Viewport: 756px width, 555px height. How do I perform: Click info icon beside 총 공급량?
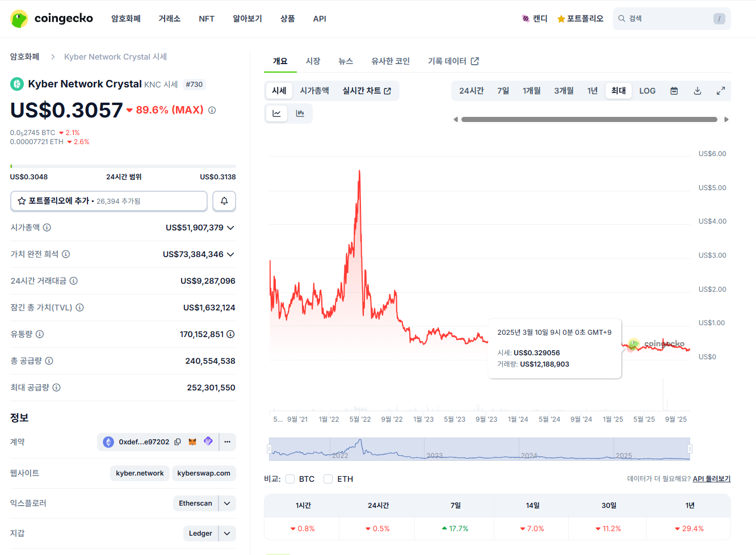49,361
